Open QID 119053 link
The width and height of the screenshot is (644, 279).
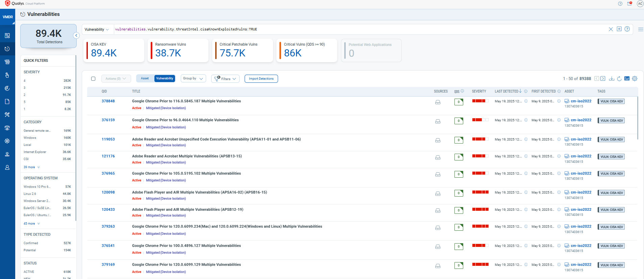108,139
